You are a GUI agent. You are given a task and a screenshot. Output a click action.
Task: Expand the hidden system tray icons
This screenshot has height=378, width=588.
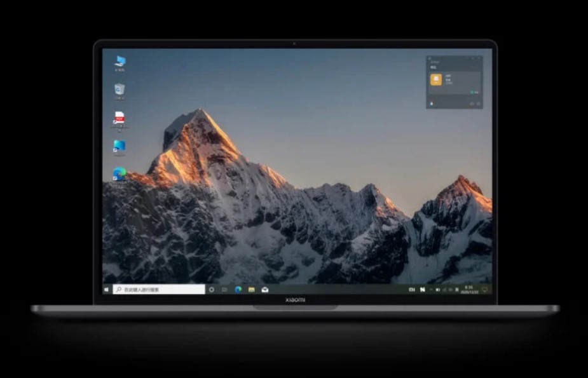click(432, 290)
